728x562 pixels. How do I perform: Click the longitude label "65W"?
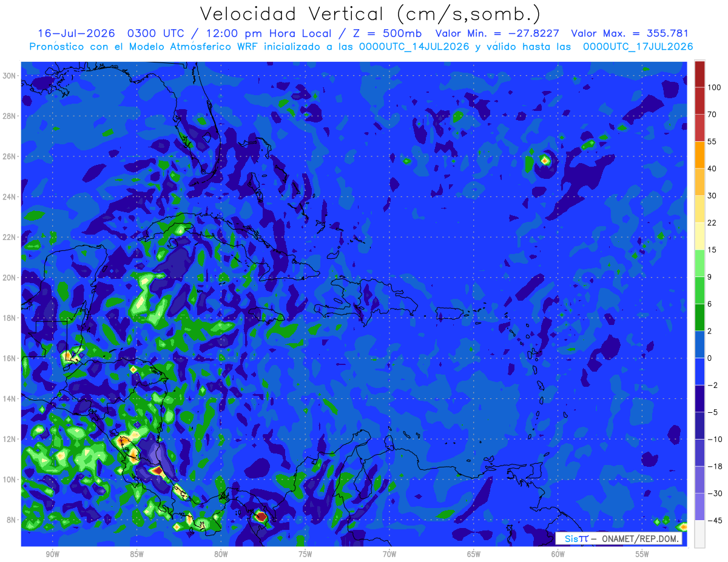(x=474, y=554)
